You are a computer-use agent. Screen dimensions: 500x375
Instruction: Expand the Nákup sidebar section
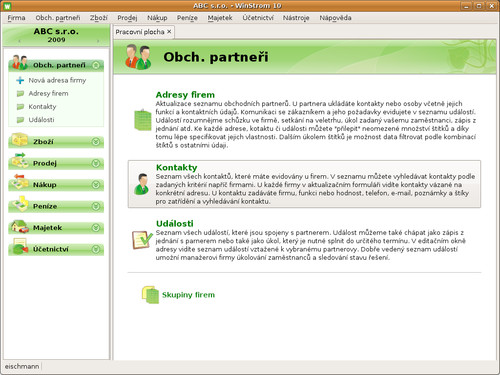point(96,185)
